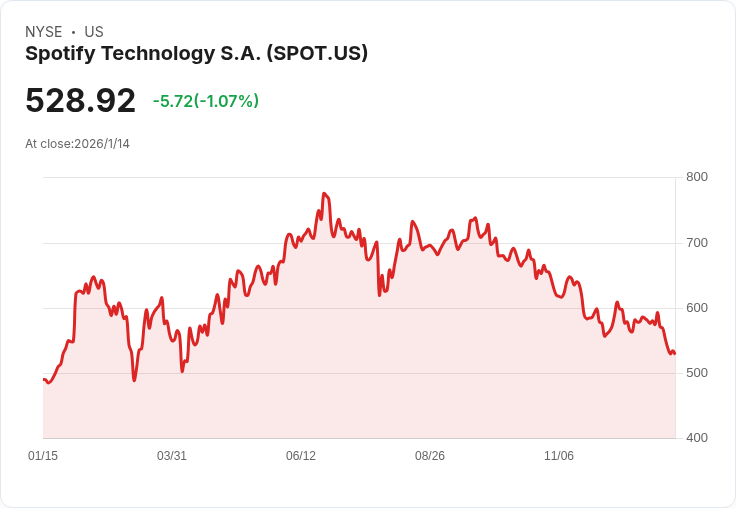The width and height of the screenshot is (736, 508).
Task: Click the 11/06 date axis label
Action: pos(559,455)
